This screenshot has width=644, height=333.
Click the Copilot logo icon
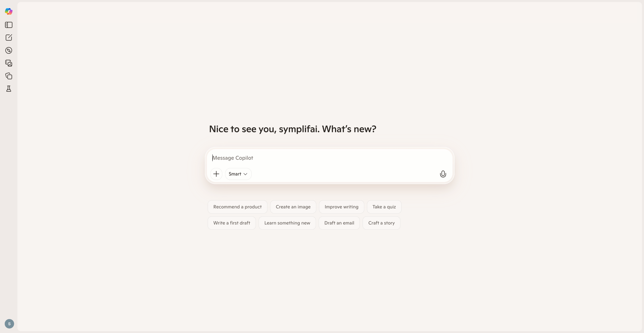pos(9,11)
